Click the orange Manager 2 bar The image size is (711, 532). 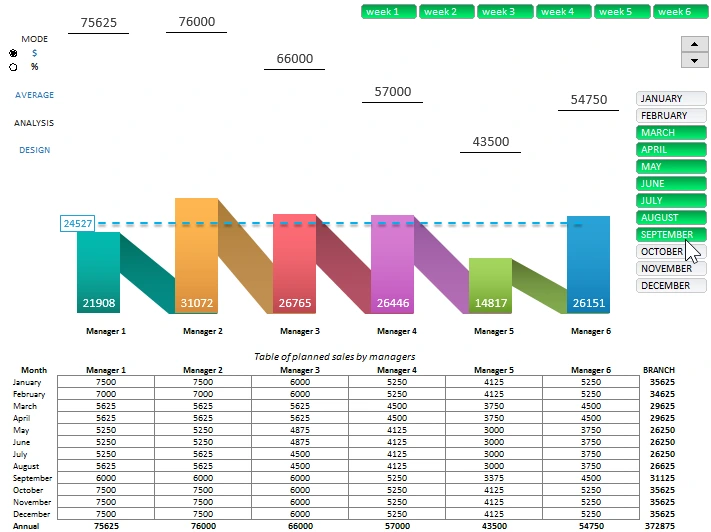click(196, 255)
